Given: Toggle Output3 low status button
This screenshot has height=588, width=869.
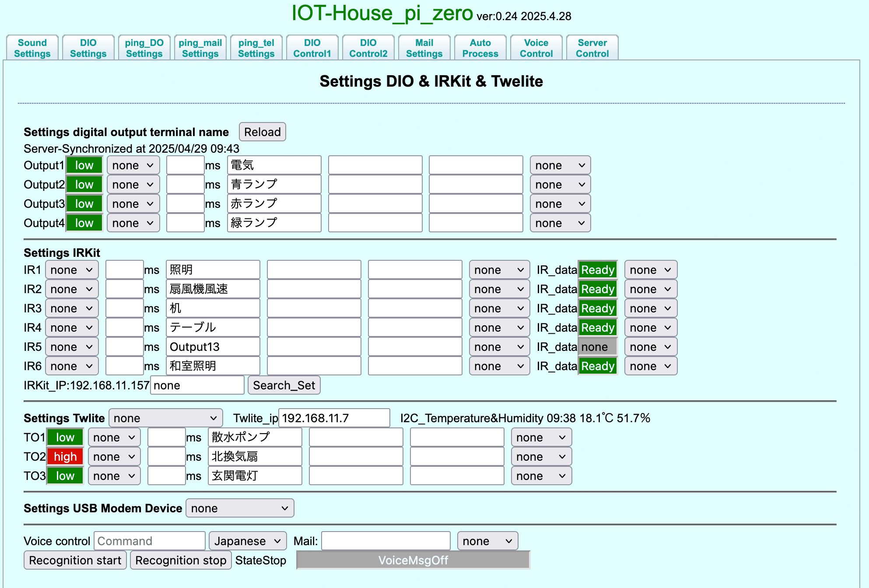Looking at the screenshot, I should coord(84,204).
